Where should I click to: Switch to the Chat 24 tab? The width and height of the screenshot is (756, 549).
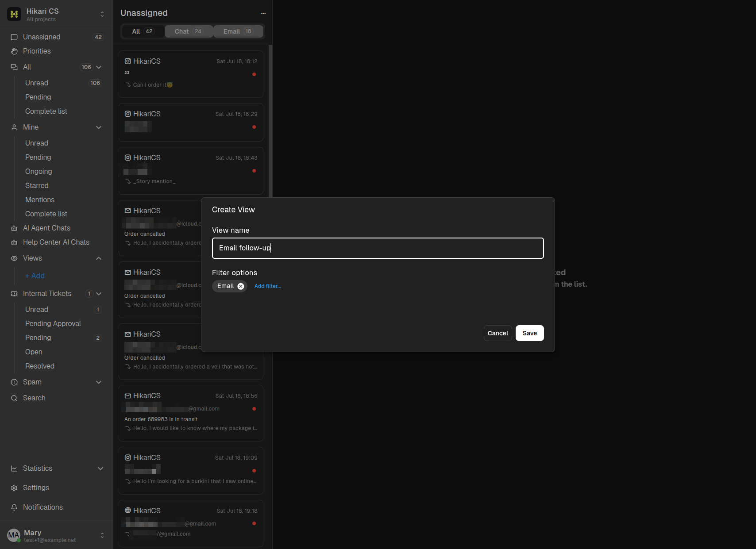[x=189, y=31]
